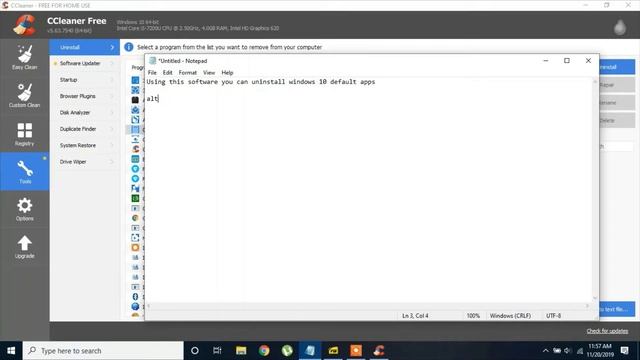Viewport: 640px width, 360px height.
Task: Click the Delete button in CCleaner
Action: click(617, 120)
